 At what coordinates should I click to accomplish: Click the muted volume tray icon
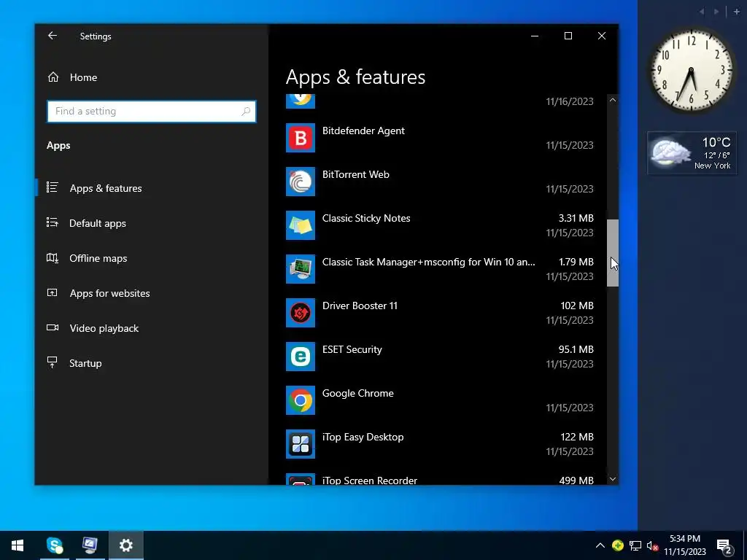pyautogui.click(x=652, y=545)
